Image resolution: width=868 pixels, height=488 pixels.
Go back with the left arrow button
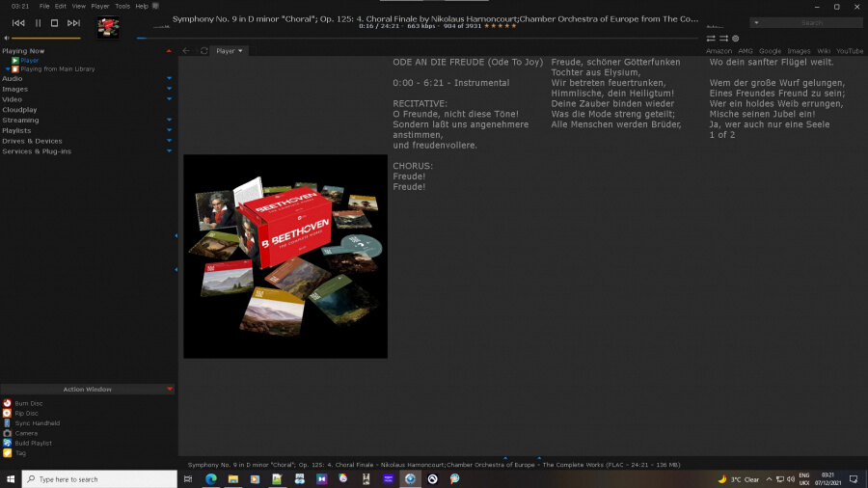[186, 51]
